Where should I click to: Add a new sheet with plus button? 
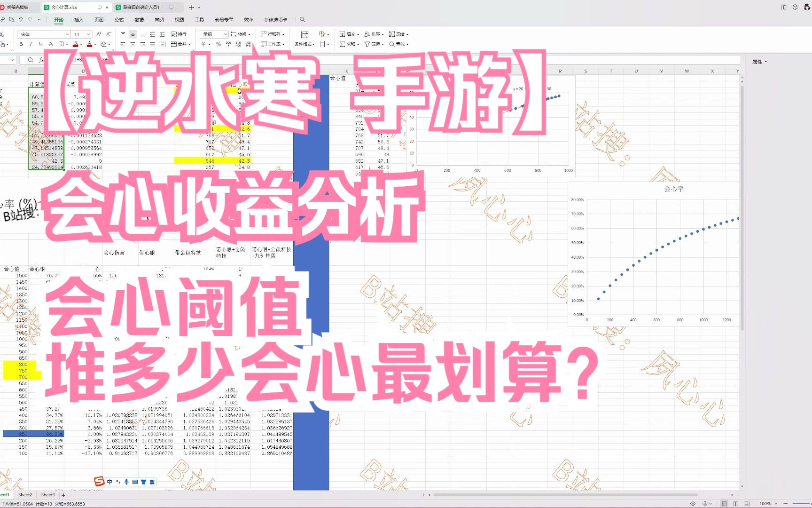pyautogui.click(x=63, y=495)
